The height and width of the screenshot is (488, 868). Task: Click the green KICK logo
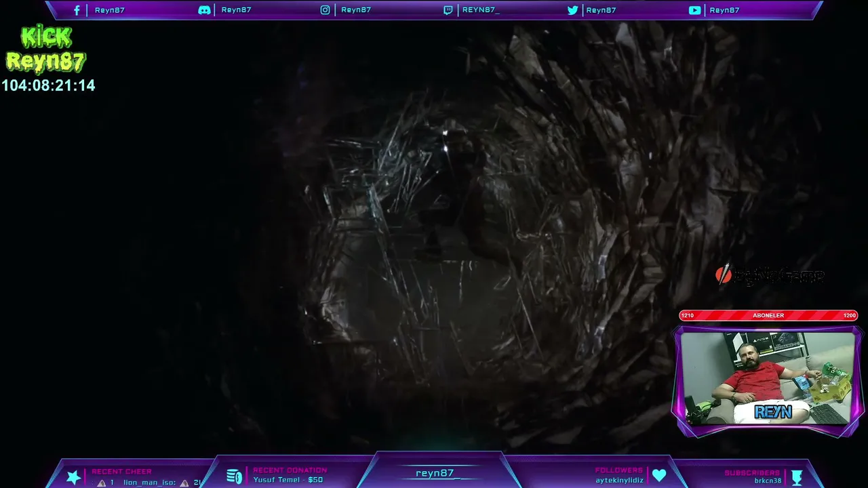(46, 37)
